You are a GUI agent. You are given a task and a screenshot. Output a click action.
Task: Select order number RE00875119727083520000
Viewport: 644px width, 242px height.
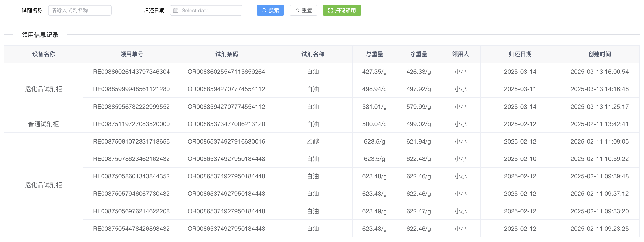coord(131,124)
